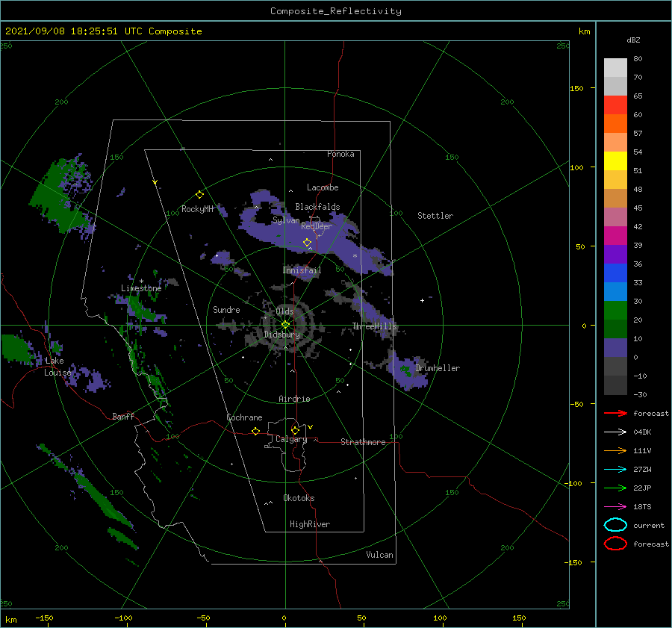Click the Drumheller town label
Screen dimensions: 672x628
[438, 368]
